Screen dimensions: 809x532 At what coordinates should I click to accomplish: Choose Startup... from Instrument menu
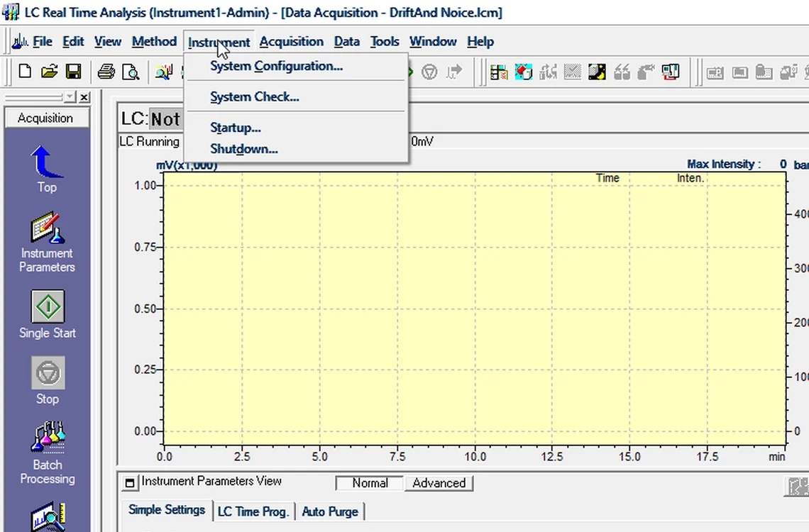click(x=296, y=128)
